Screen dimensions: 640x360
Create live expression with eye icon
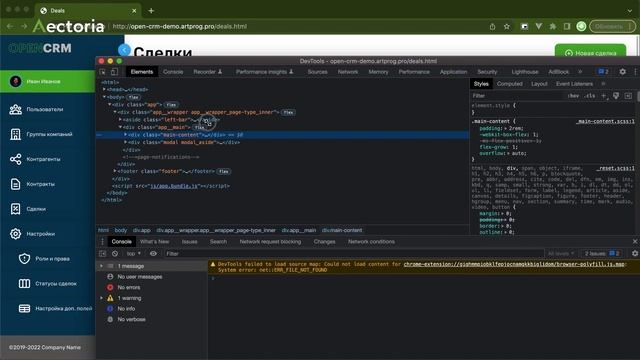click(x=153, y=253)
